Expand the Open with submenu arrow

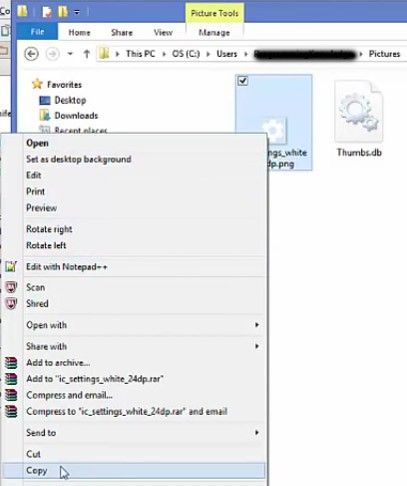coord(257,325)
